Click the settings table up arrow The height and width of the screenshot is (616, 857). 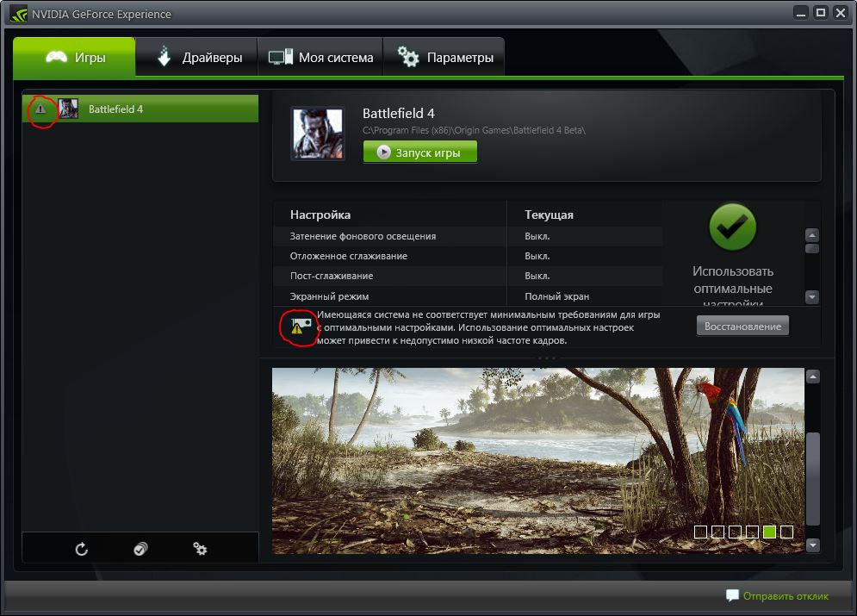[x=812, y=235]
